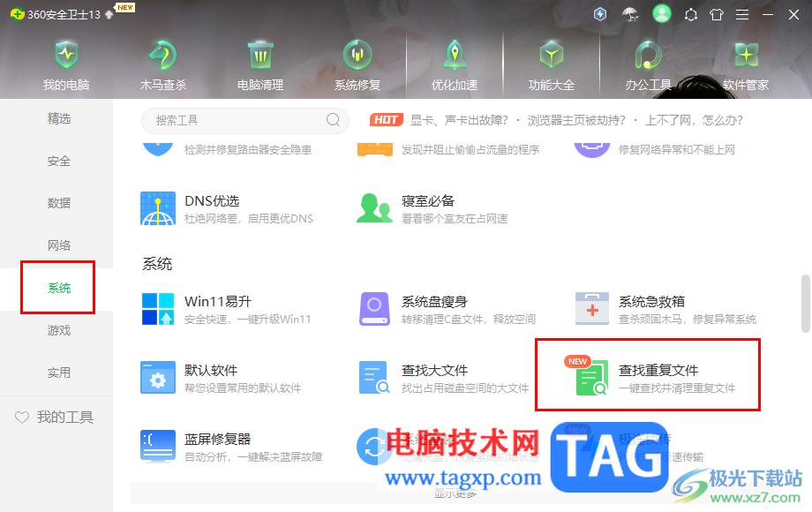Launch the Win11易升 tool
The height and width of the screenshot is (512, 812).
tap(226, 309)
